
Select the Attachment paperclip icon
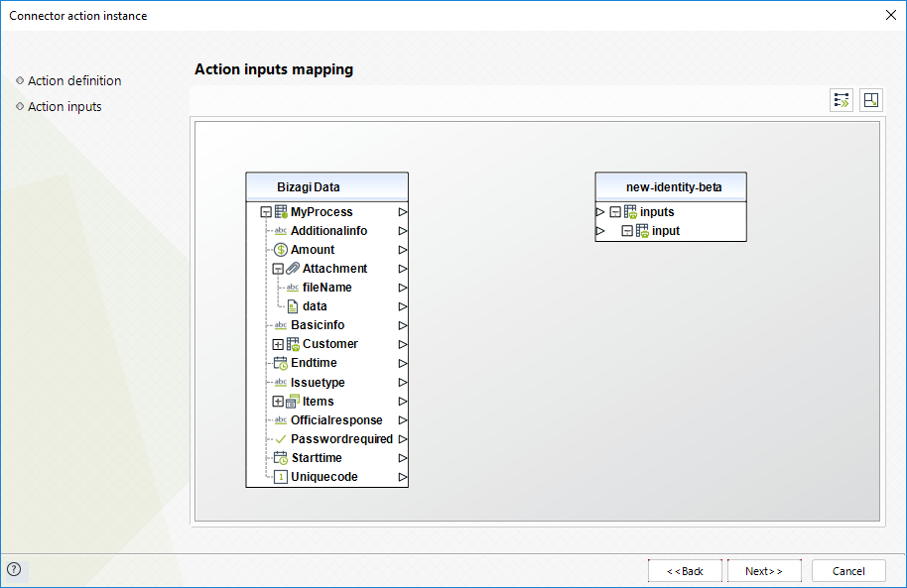(293, 269)
